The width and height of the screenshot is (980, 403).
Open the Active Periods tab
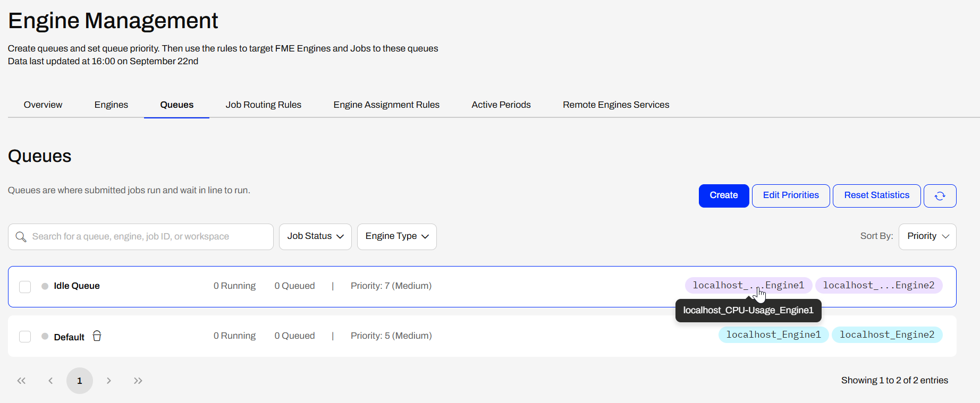click(x=501, y=105)
